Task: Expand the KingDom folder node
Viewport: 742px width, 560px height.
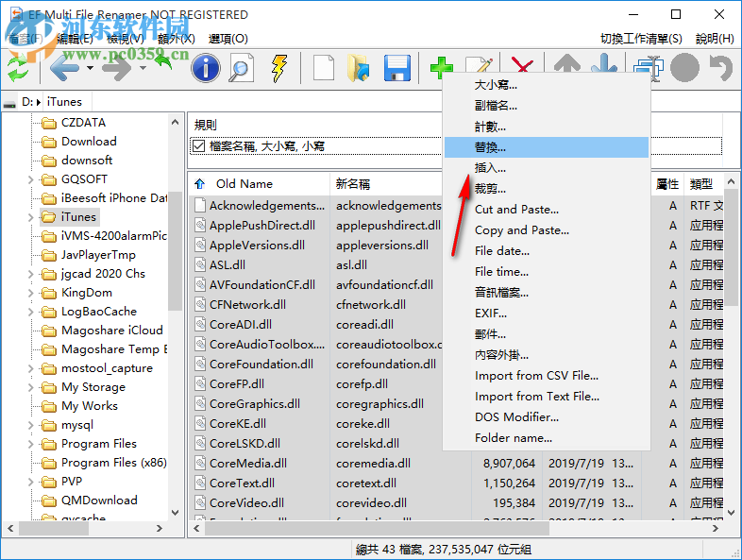Action: click(31, 293)
